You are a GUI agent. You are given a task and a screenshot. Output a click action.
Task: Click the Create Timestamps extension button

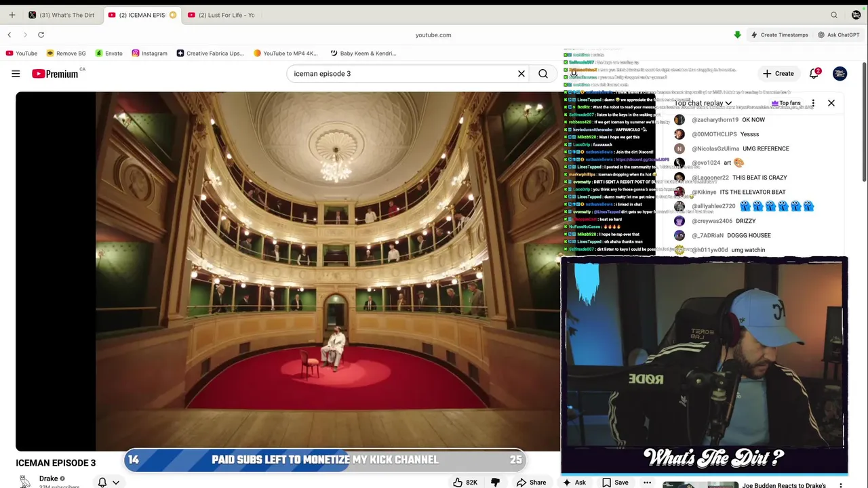click(x=779, y=35)
